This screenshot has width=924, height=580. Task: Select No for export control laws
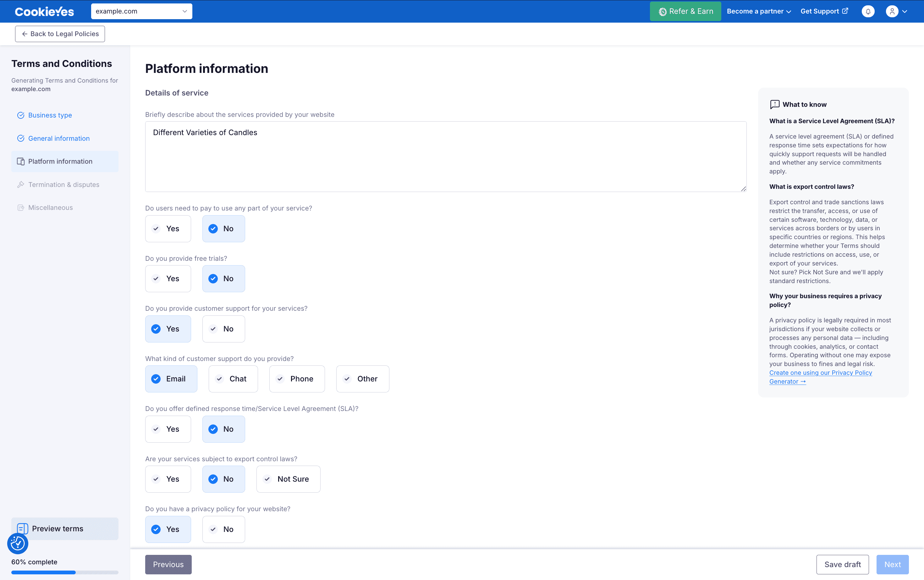[224, 479]
